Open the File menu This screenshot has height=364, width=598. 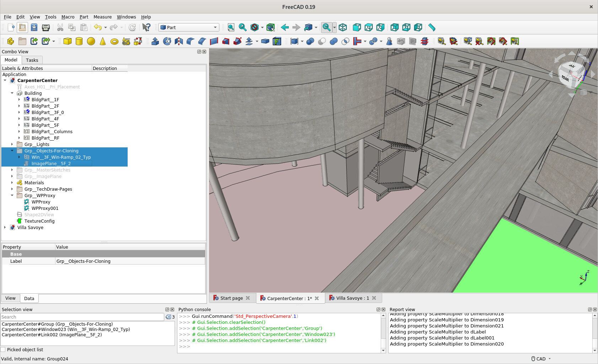coord(7,17)
